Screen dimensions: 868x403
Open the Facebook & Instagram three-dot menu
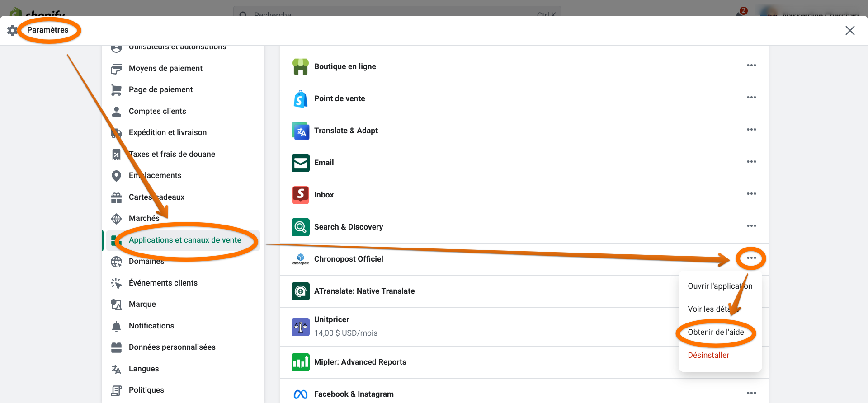click(751, 393)
